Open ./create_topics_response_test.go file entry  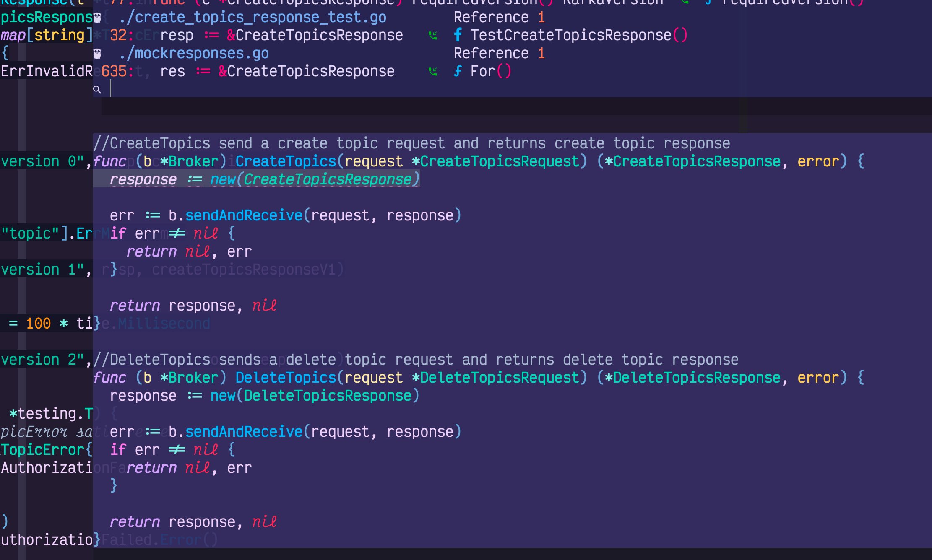tap(253, 18)
